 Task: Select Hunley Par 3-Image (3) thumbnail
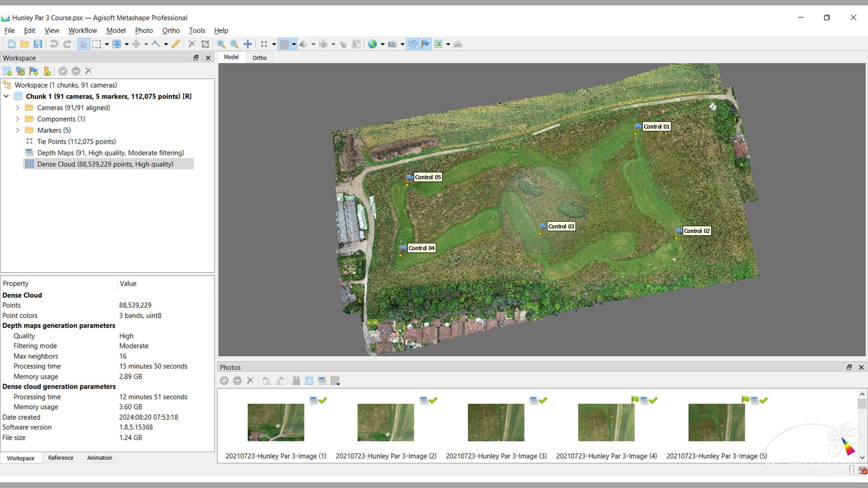496,422
